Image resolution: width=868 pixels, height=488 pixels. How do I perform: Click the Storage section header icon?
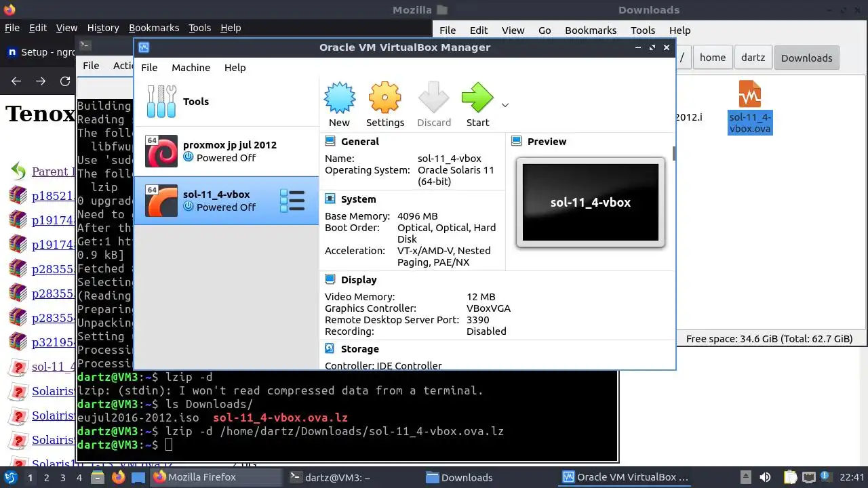click(x=330, y=348)
